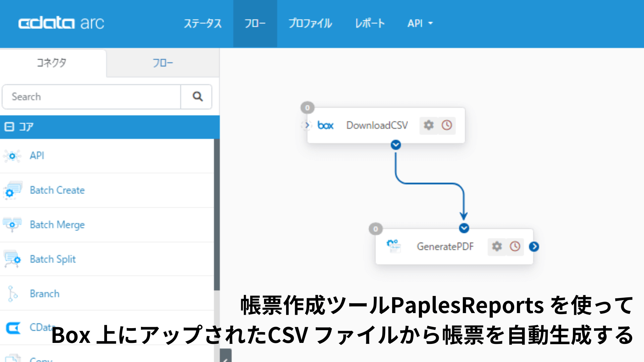Toggle the output chevron below DownloadCSV
Screen dimensions: 644x362
click(x=395, y=145)
